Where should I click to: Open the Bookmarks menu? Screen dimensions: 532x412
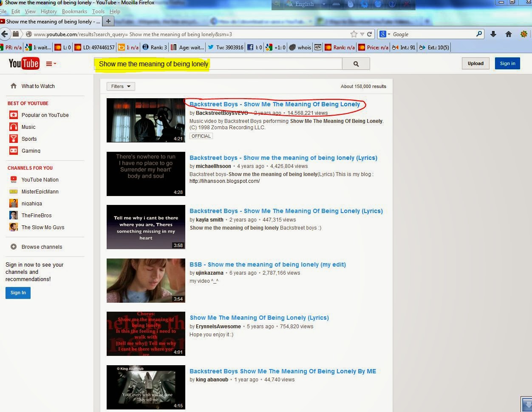point(74,11)
